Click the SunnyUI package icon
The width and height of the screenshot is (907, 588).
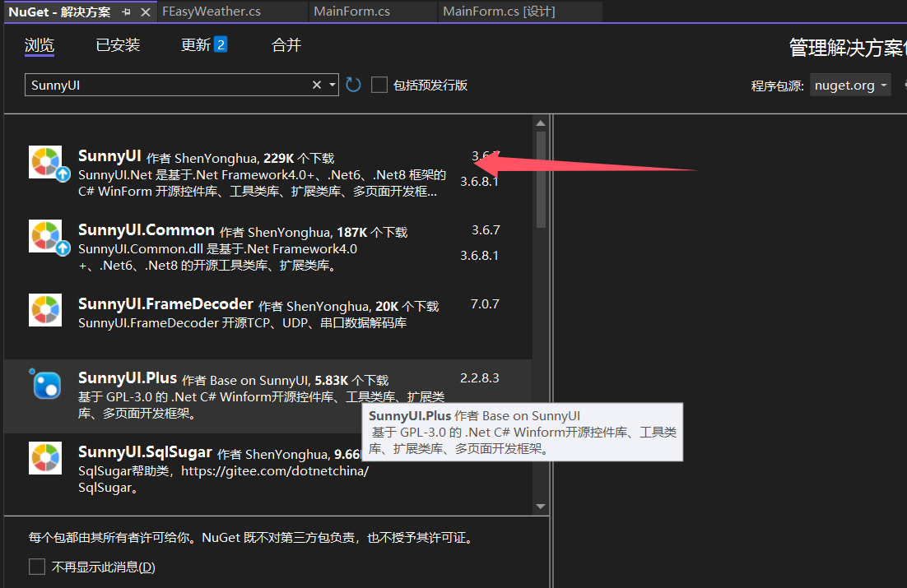pyautogui.click(x=46, y=163)
